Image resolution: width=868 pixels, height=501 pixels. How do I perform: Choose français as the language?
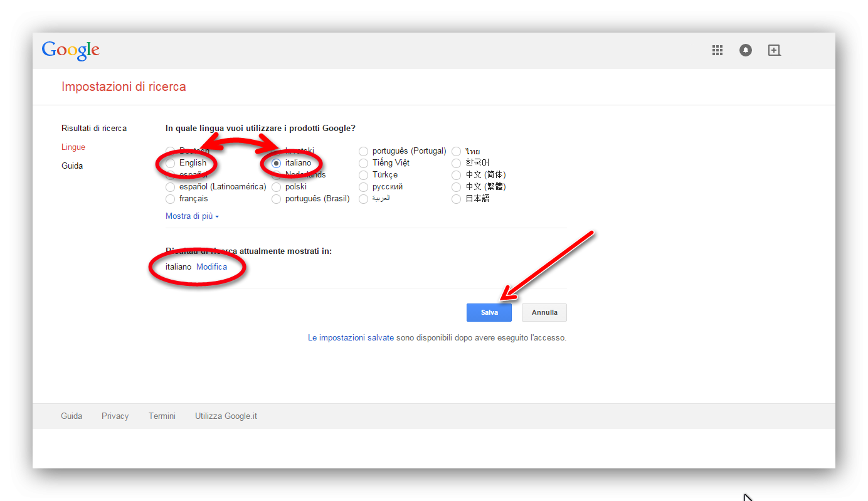coord(171,199)
